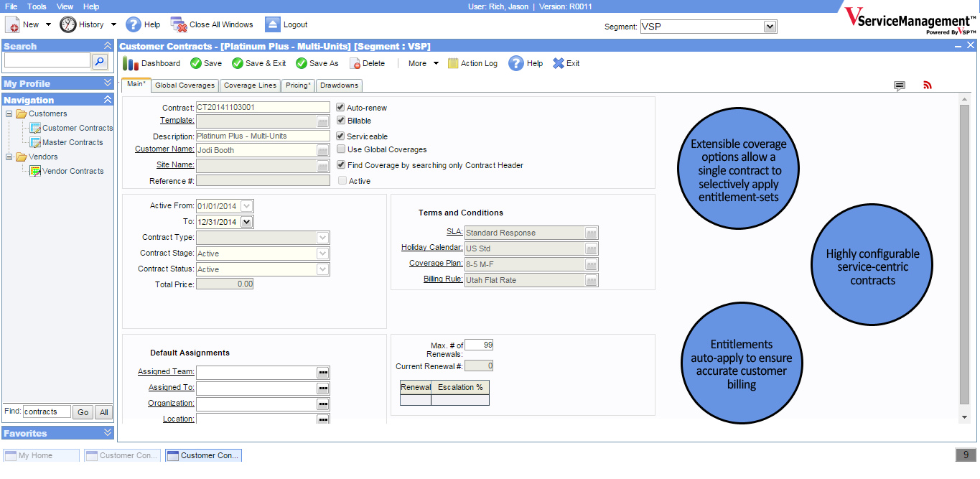
Task: Switch to My Home window tab
Action: click(41, 455)
